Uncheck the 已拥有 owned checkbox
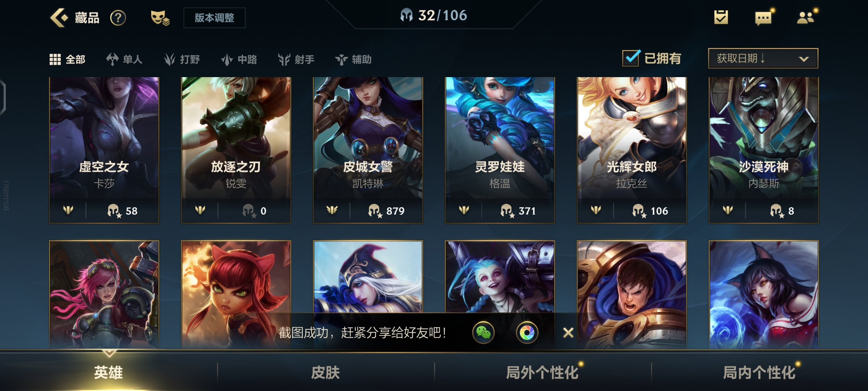The width and height of the screenshot is (868, 391). tap(631, 58)
